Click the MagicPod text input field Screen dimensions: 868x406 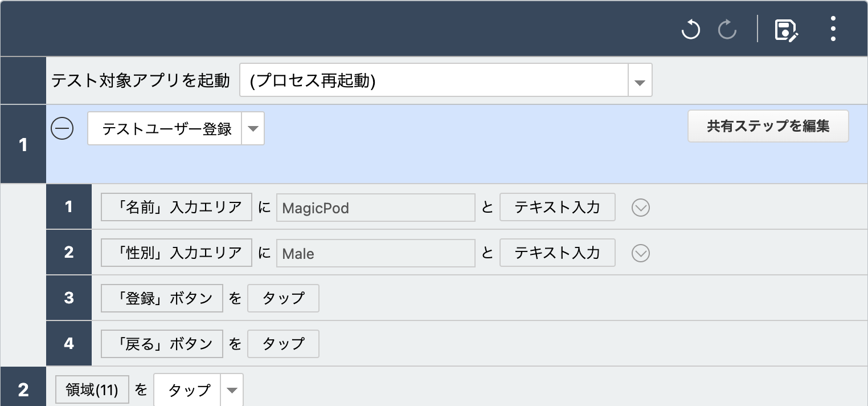pos(376,208)
